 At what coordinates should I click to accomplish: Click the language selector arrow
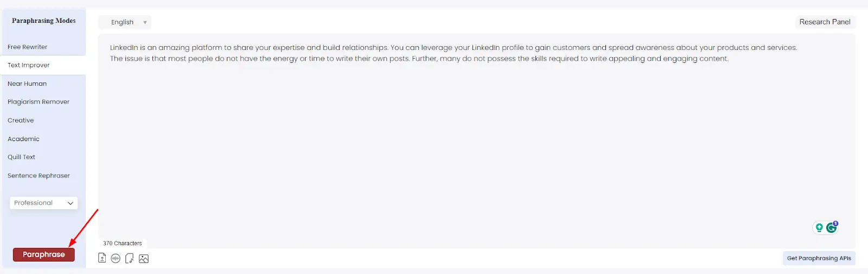(x=145, y=22)
